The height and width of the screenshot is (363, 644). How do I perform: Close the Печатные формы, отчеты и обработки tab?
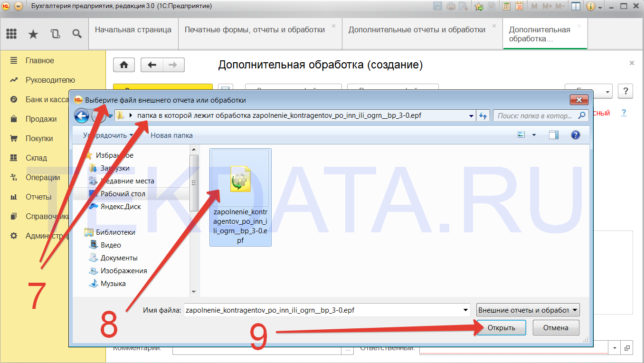[x=334, y=26]
